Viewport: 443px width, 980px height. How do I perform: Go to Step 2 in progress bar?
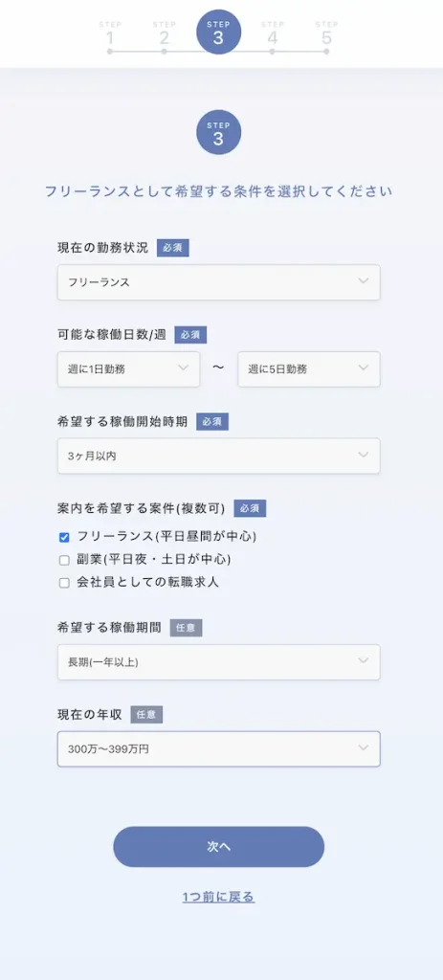tap(164, 35)
